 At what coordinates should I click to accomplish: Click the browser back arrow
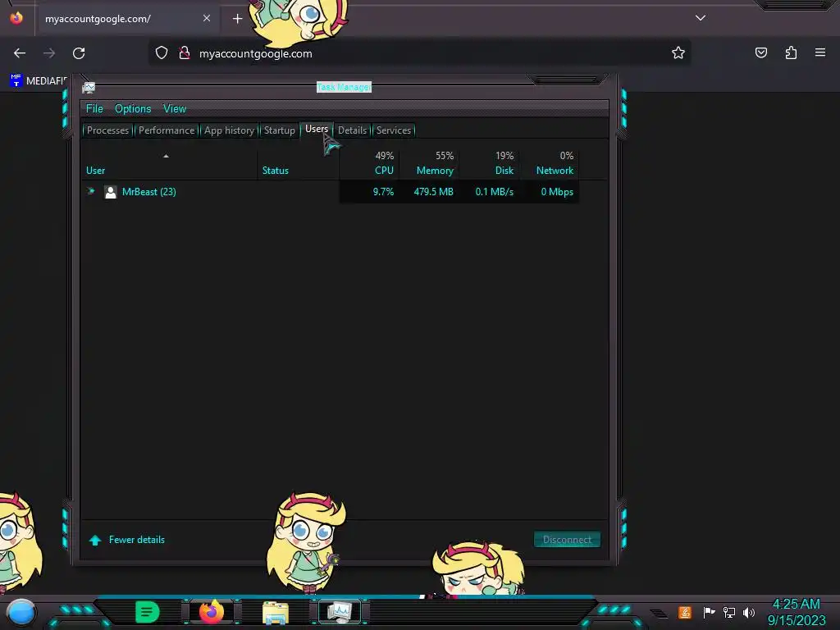(x=20, y=53)
